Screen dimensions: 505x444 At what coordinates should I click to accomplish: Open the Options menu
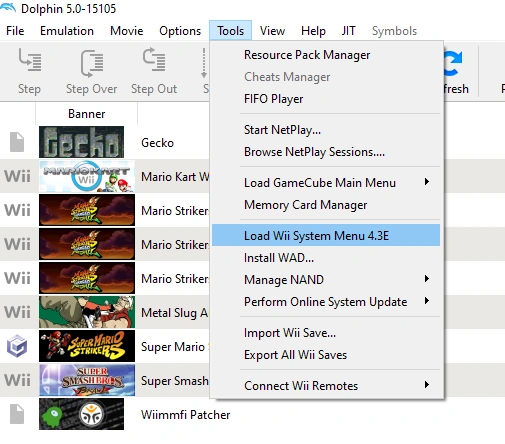coord(180,31)
